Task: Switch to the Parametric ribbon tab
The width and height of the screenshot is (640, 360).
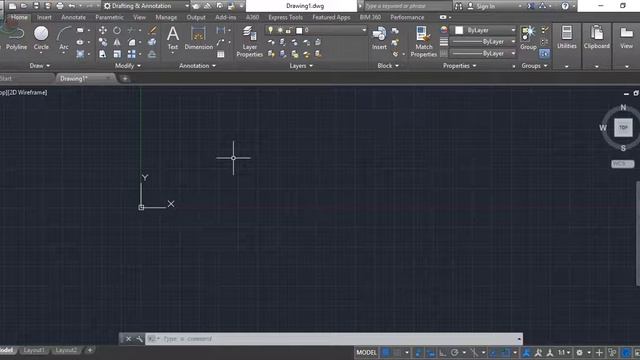Action: coord(109,17)
